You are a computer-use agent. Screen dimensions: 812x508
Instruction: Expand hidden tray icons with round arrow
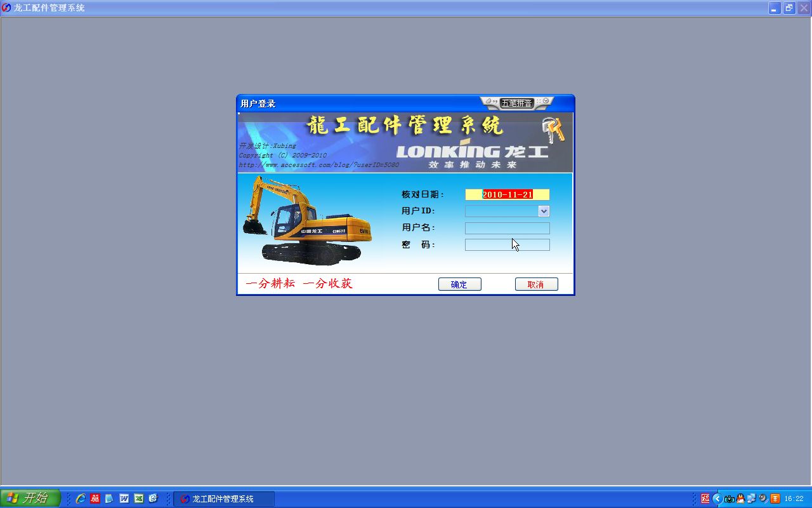(717, 498)
